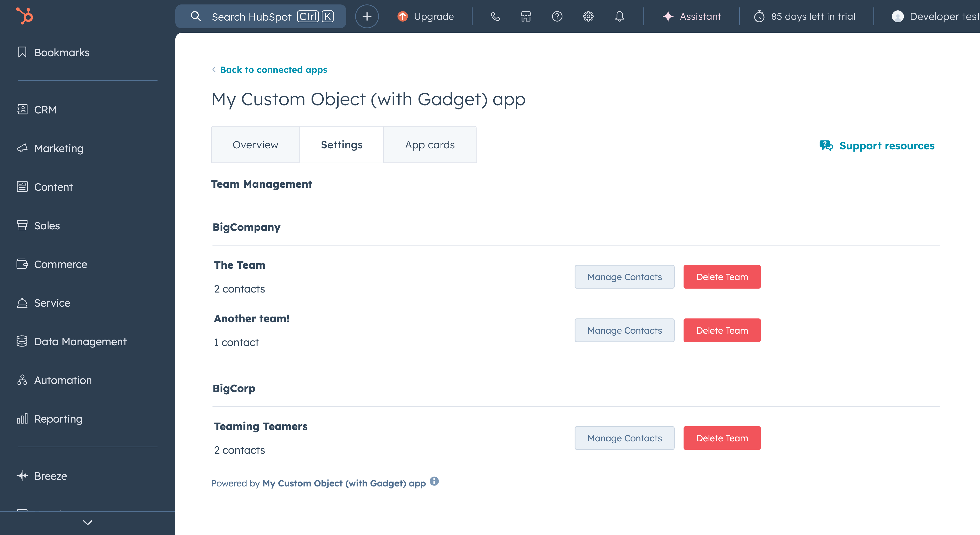This screenshot has width=980, height=535.
Task: Manage Contacts for The Team
Action: [x=624, y=277]
